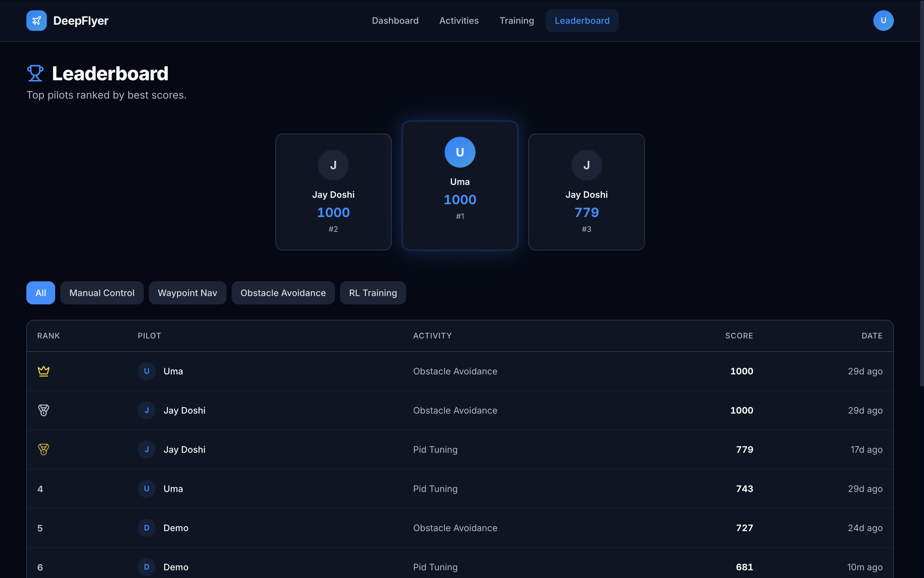Click the '10m ago' date cell
The height and width of the screenshot is (578, 924).
[865, 567]
